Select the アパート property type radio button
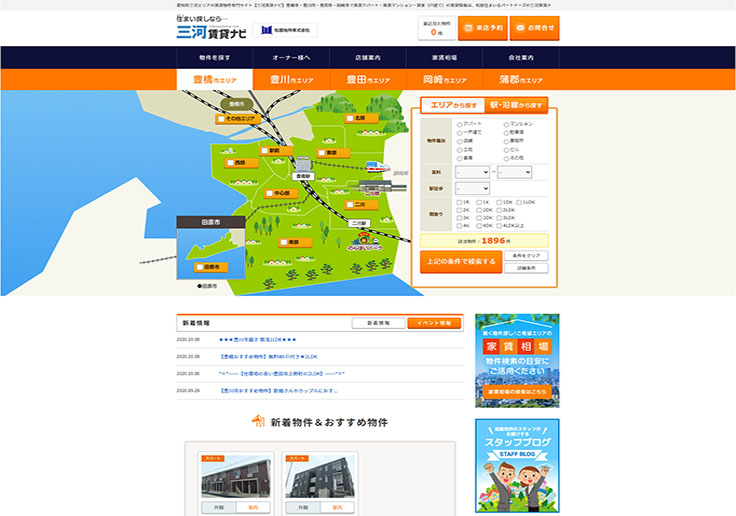This screenshot has height=516, width=736. [x=459, y=124]
